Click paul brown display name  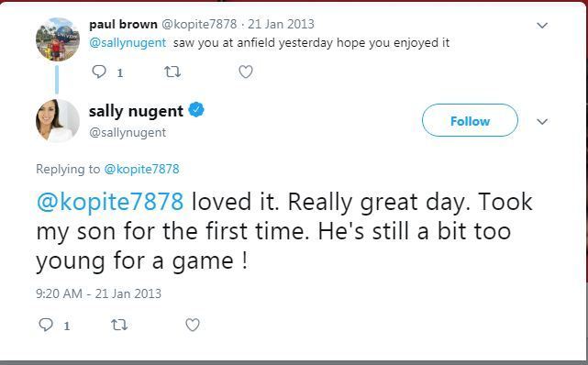coord(123,25)
